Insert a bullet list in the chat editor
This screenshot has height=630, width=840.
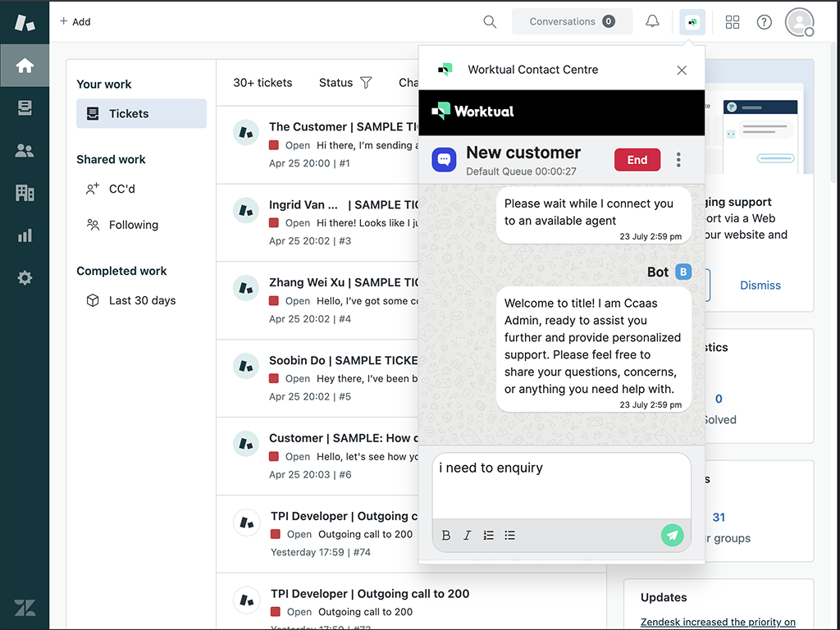point(509,535)
